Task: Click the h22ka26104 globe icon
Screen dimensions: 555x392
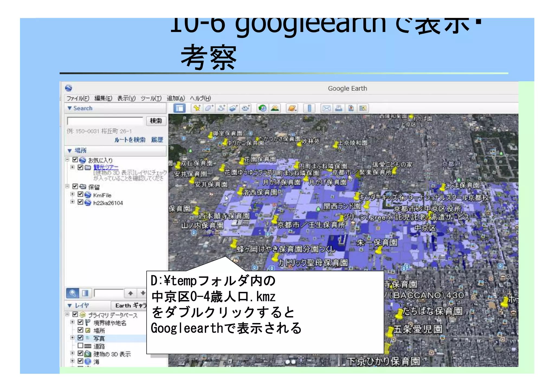Action: click(x=88, y=202)
